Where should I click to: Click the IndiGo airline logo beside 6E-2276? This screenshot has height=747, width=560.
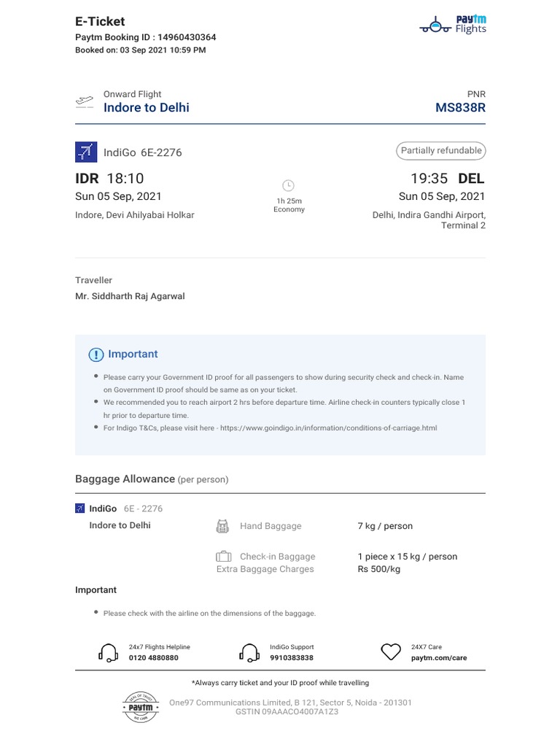[86, 152]
